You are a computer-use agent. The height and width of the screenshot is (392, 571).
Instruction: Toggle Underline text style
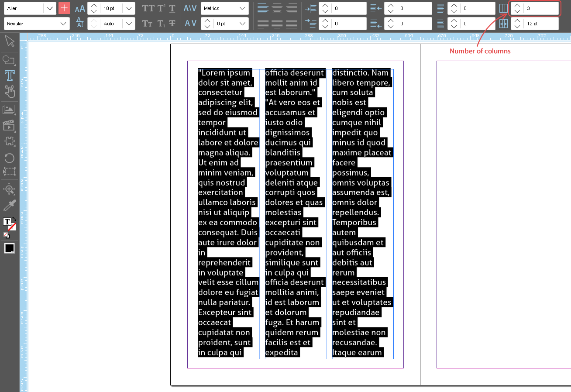coord(172,8)
